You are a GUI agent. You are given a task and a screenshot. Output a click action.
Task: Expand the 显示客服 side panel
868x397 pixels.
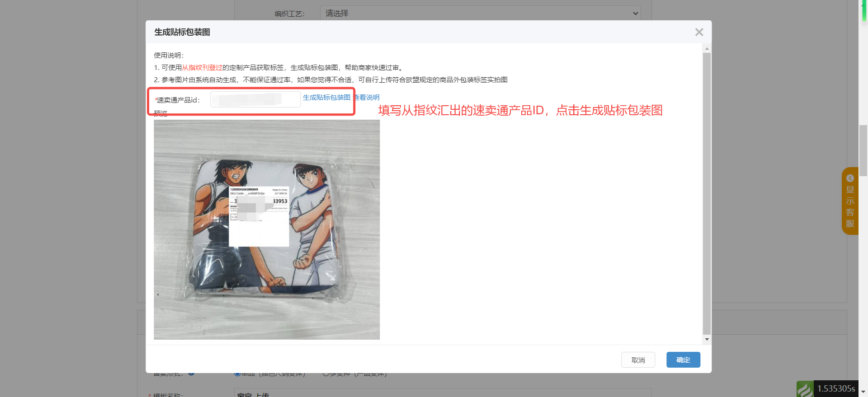pyautogui.click(x=850, y=201)
